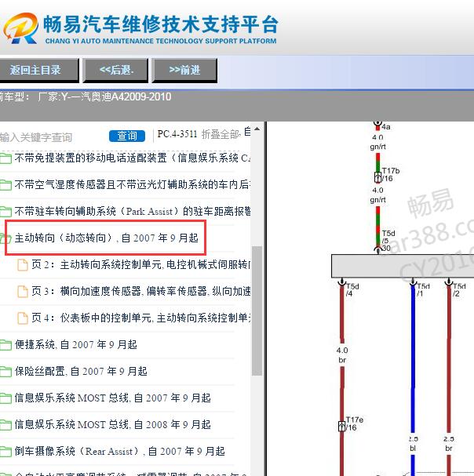Click the 查询 search button
Screen dimensions: 474x476
coord(127,136)
